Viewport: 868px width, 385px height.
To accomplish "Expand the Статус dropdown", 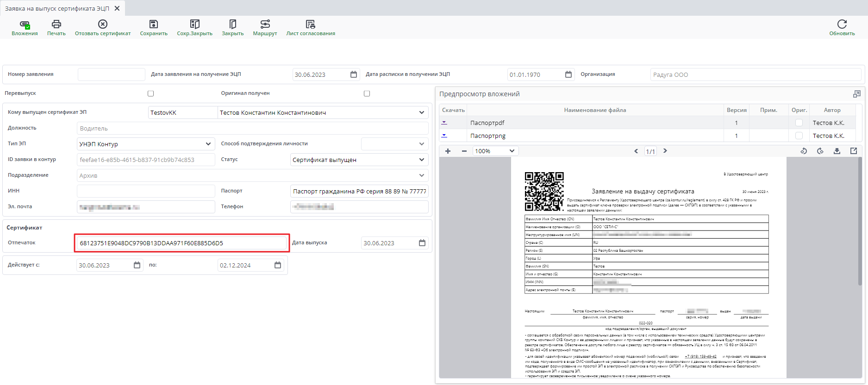I will tap(421, 160).
